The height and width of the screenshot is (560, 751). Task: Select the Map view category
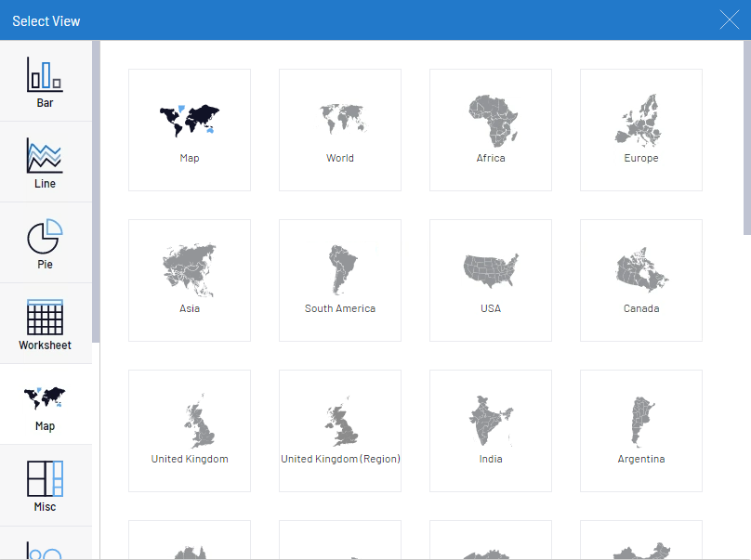(x=45, y=404)
